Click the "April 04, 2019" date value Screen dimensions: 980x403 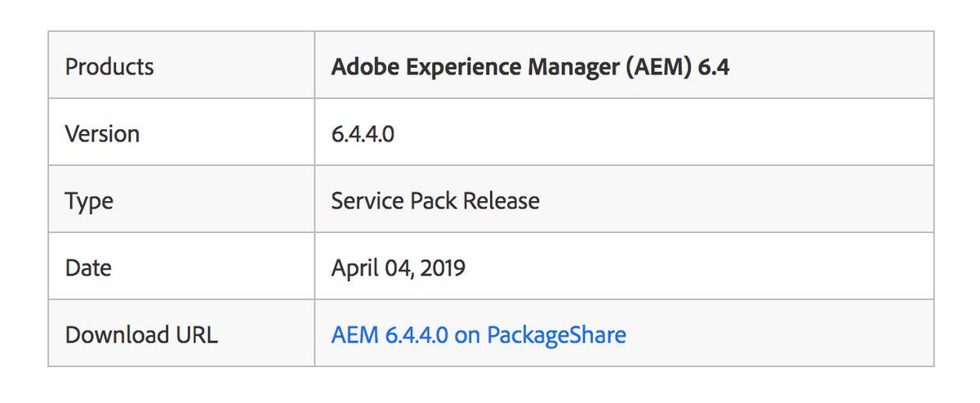tap(399, 267)
